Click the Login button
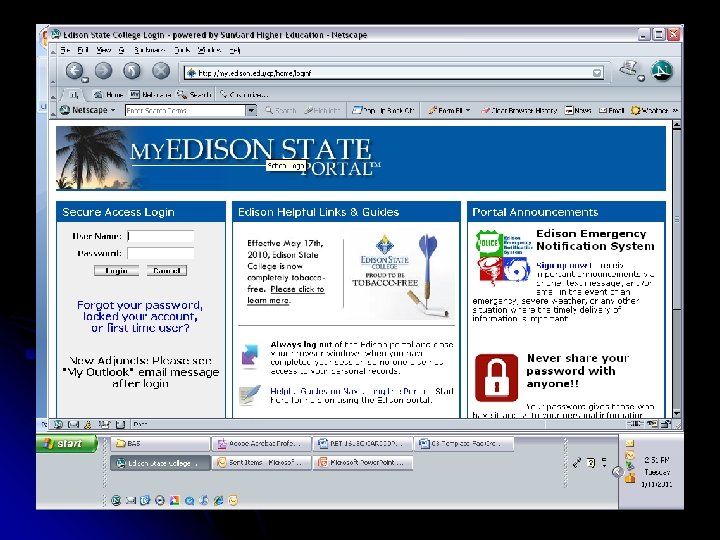This screenshot has height=540, width=720. tap(116, 270)
